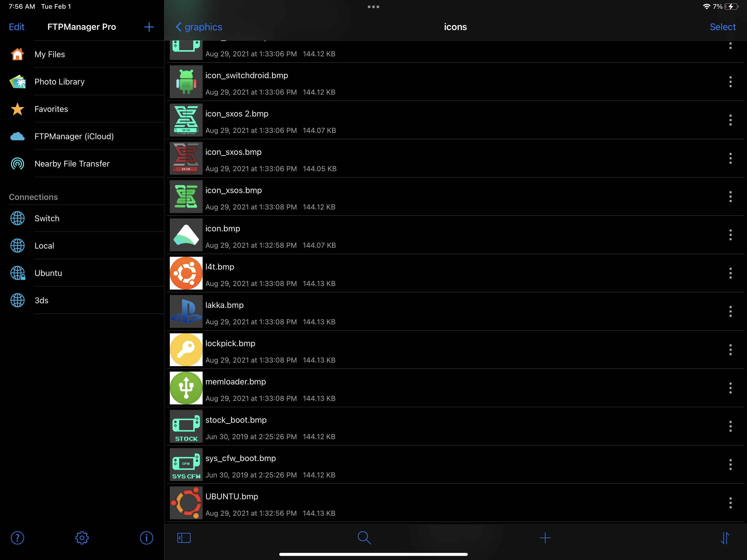Open the My Files home icon
Image resolution: width=747 pixels, height=560 pixels.
point(17,54)
